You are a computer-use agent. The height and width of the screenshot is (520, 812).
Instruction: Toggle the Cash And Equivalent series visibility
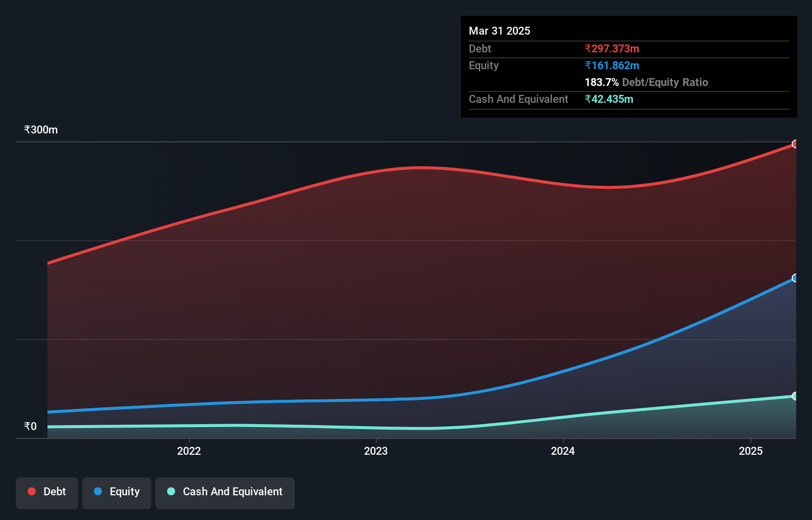click(225, 492)
